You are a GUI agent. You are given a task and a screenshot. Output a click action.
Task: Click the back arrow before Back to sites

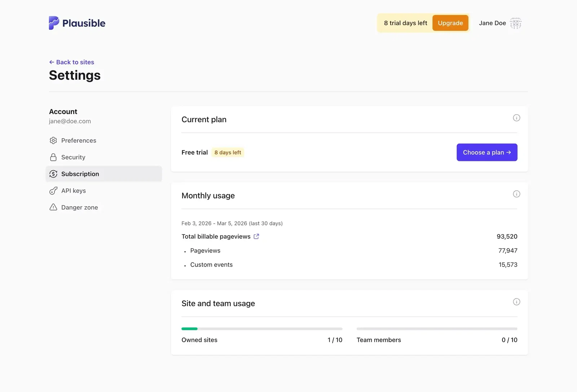tap(51, 62)
